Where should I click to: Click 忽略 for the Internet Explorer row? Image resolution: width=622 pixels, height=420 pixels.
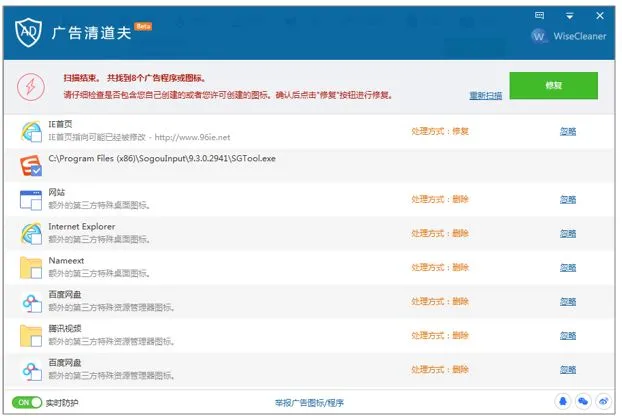[x=568, y=234]
